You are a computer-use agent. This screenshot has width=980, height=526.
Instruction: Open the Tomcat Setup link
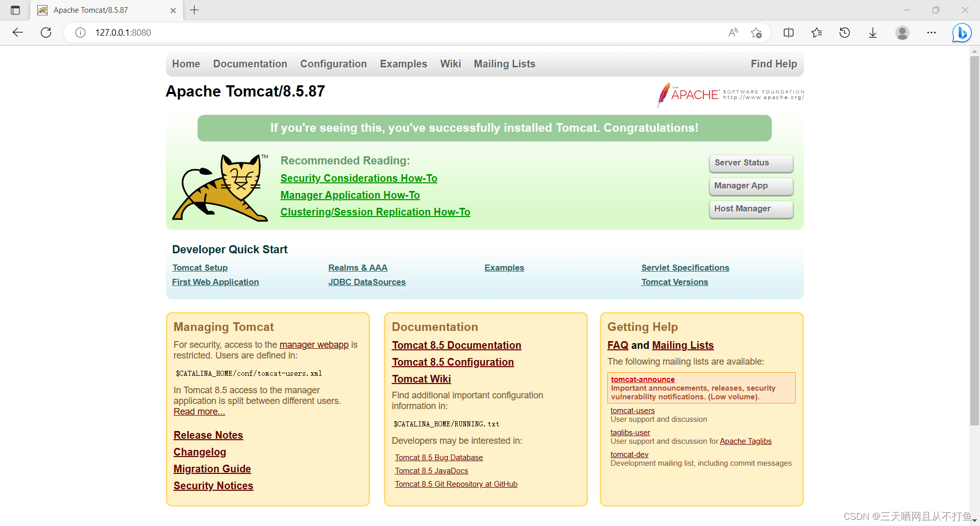pyautogui.click(x=200, y=268)
